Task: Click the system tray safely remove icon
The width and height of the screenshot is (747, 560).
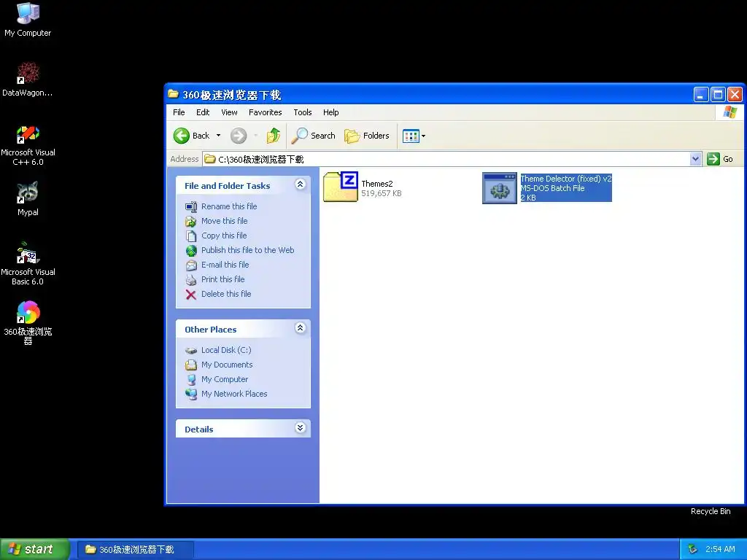Action: [x=693, y=549]
